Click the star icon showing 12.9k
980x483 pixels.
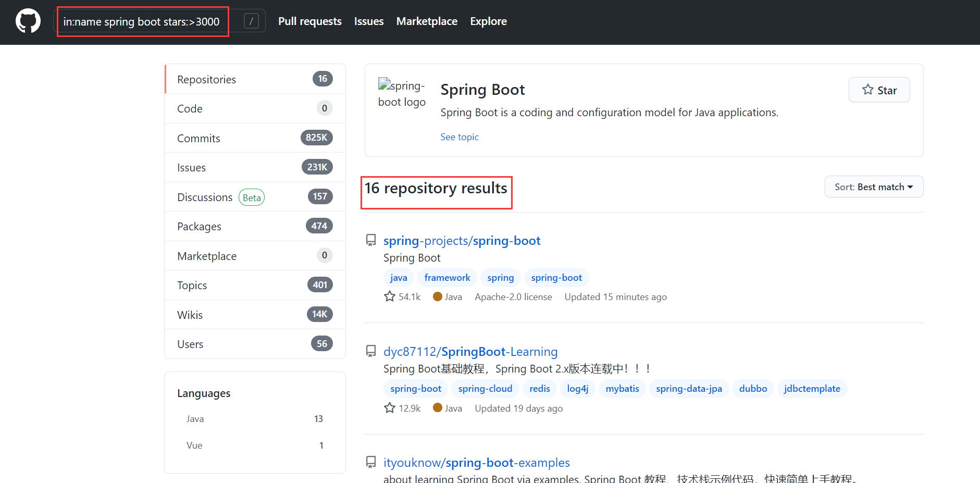click(390, 408)
